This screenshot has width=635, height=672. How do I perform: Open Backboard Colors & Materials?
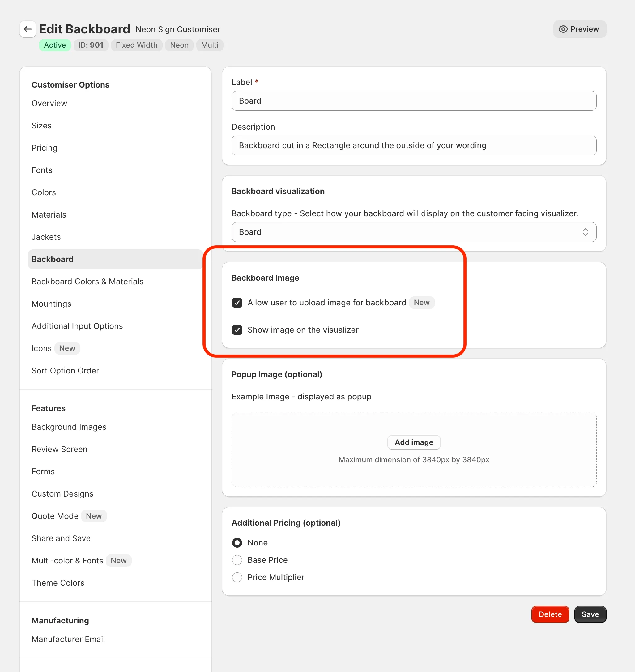coord(87,281)
